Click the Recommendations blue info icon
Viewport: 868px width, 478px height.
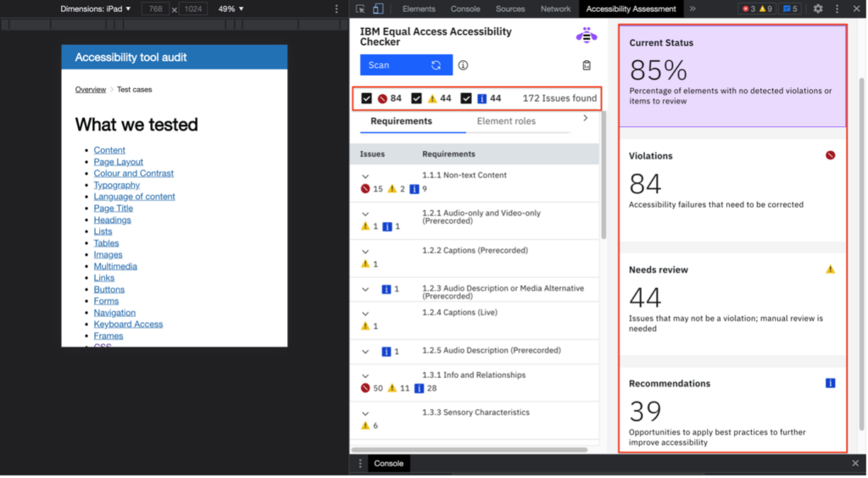(831, 383)
